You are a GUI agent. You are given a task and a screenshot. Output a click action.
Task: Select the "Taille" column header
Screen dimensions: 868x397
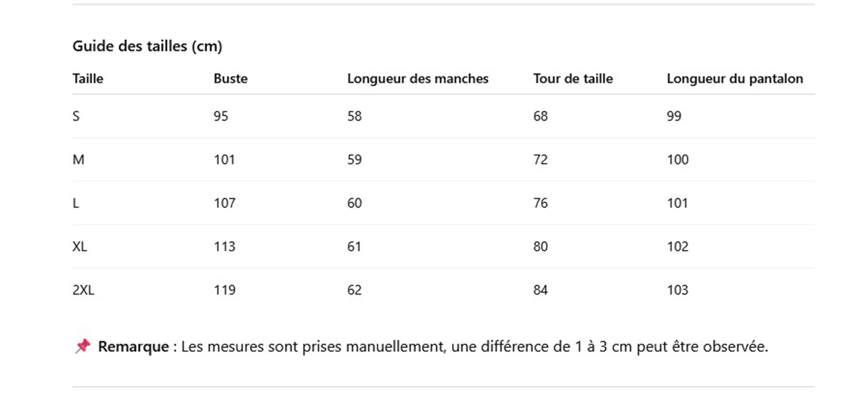(x=88, y=79)
